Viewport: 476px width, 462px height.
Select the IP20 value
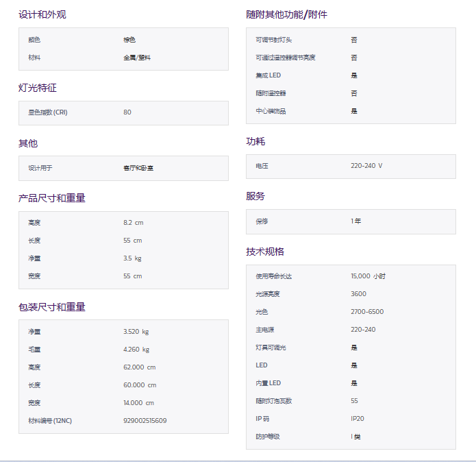click(x=358, y=419)
